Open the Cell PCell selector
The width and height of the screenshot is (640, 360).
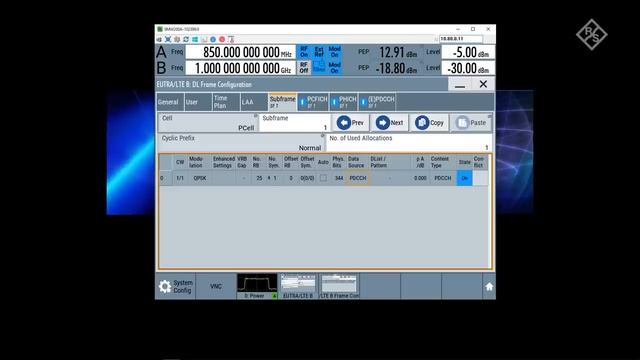click(x=208, y=123)
